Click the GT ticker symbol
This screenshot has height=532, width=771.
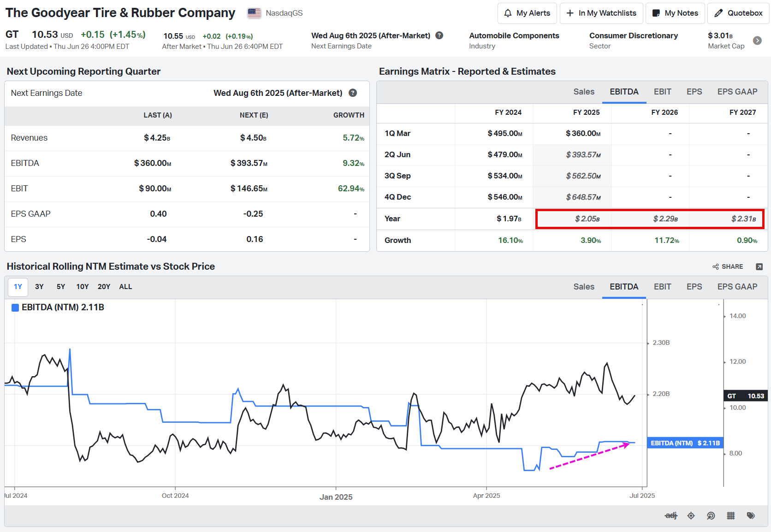(12, 35)
